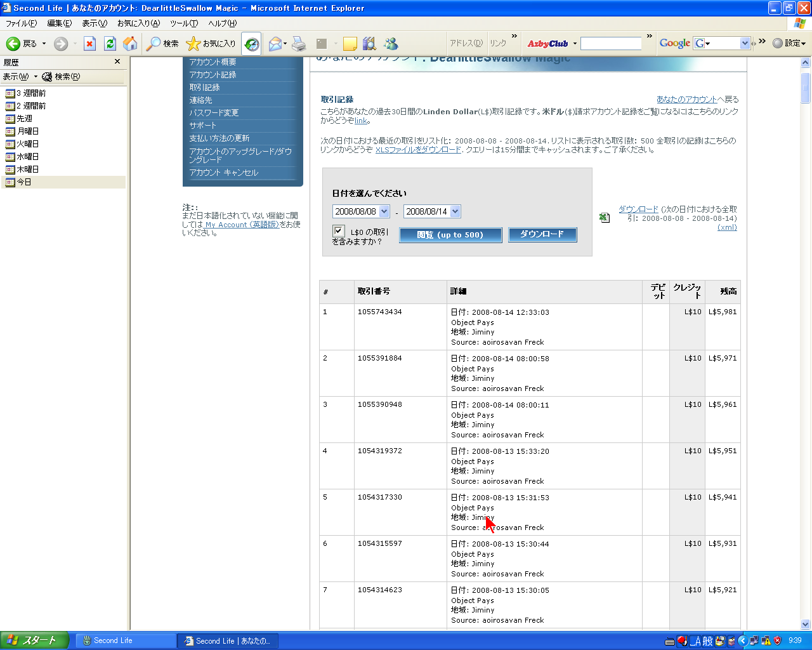
Task: Click transaction number 1055743434
Action: pos(380,312)
